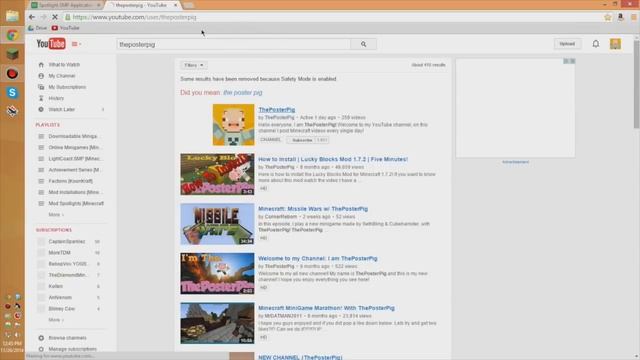Click Manage subscriptions
640x360 pixels.
pyautogui.click(x=72, y=349)
